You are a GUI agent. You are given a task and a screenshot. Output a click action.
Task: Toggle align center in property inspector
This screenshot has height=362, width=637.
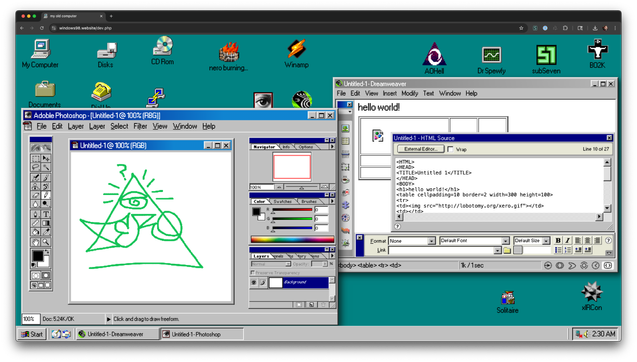pyautogui.click(x=587, y=241)
